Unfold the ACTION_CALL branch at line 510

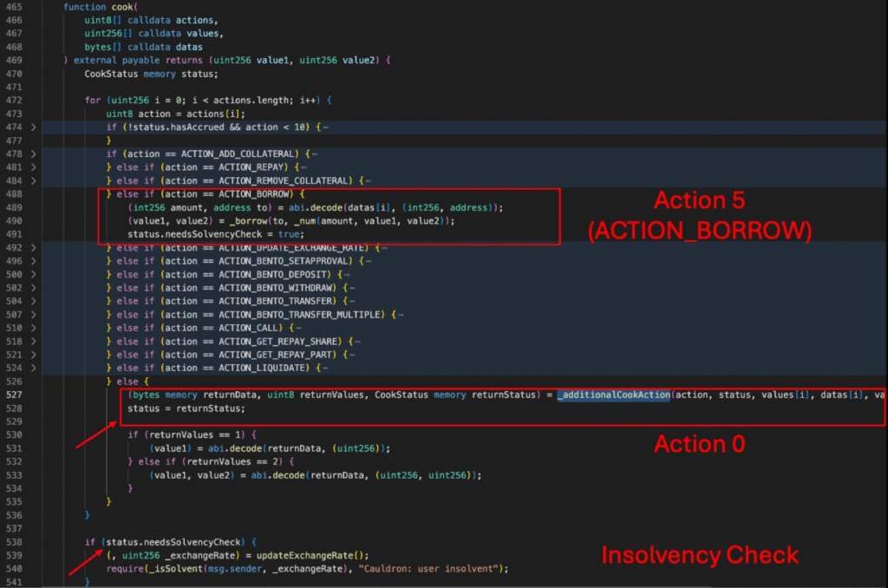coord(34,328)
